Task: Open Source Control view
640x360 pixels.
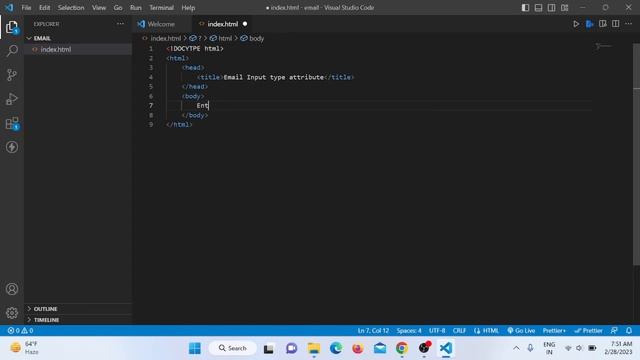Action: [12, 75]
